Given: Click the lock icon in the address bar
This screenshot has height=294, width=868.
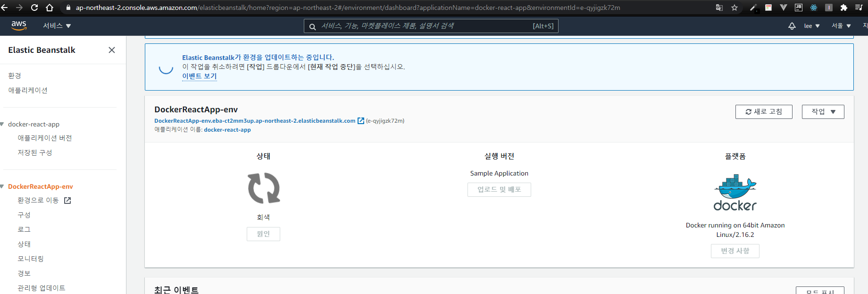Looking at the screenshot, I should 68,8.
